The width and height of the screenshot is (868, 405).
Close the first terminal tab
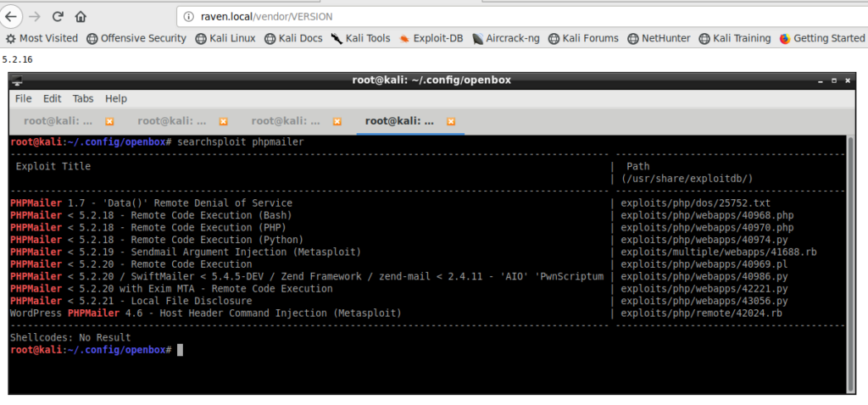pyautogui.click(x=109, y=121)
